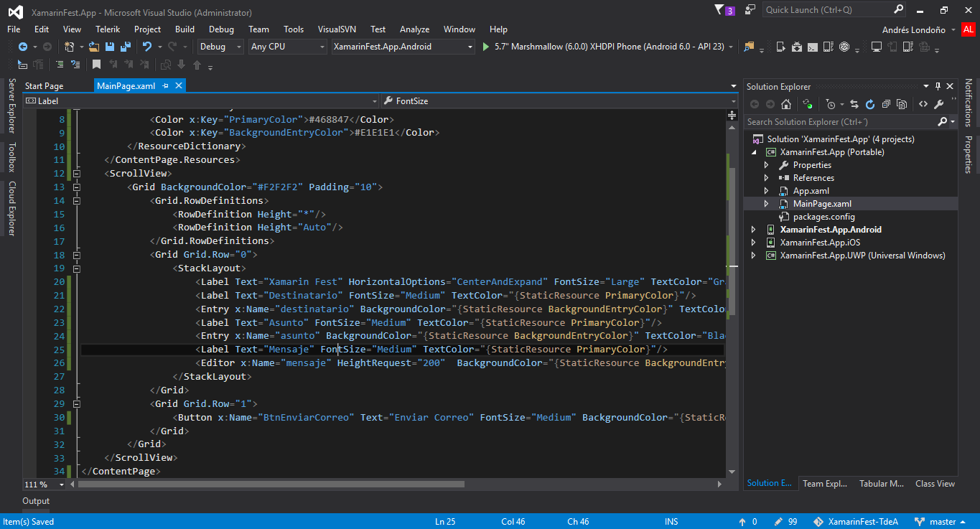Sync Solution Explorer with the active document

click(855, 104)
